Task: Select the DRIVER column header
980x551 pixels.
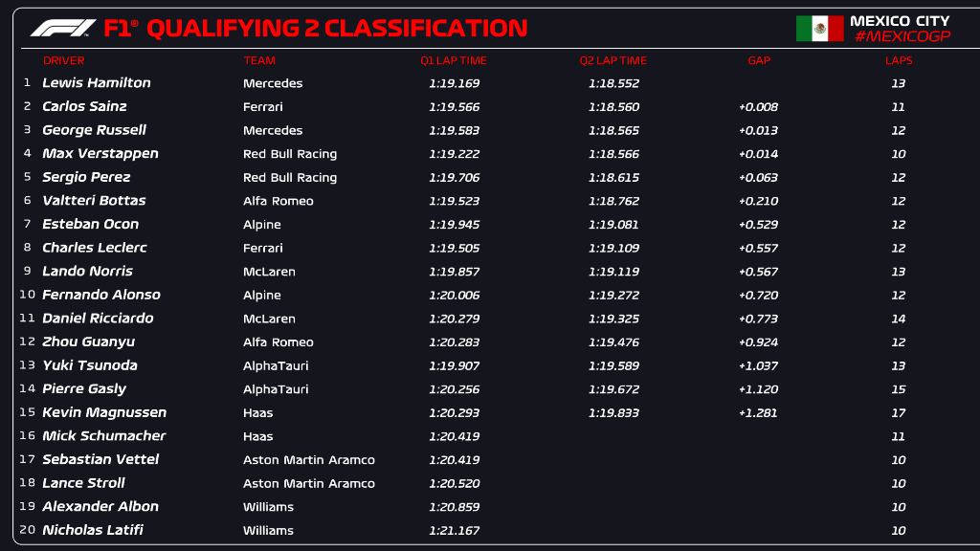Action: (63, 60)
